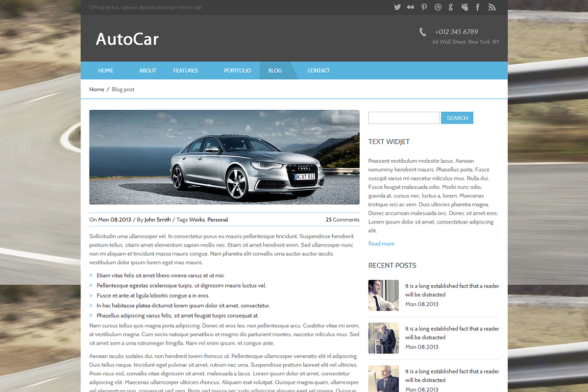Select the Dribbble basketball icon
Screen dimensions: 588x392
(437, 7)
